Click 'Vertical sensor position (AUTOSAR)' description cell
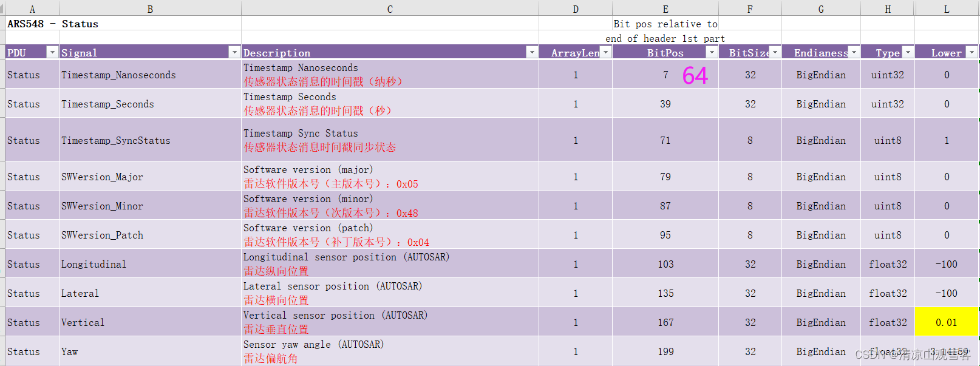 [x=390, y=322]
